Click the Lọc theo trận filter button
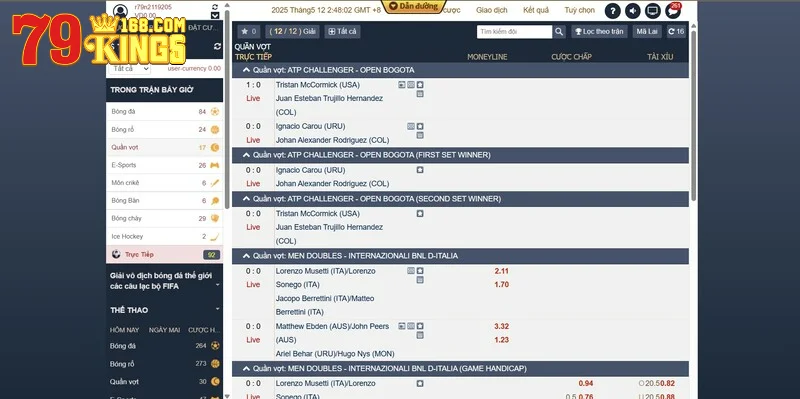 (x=599, y=32)
